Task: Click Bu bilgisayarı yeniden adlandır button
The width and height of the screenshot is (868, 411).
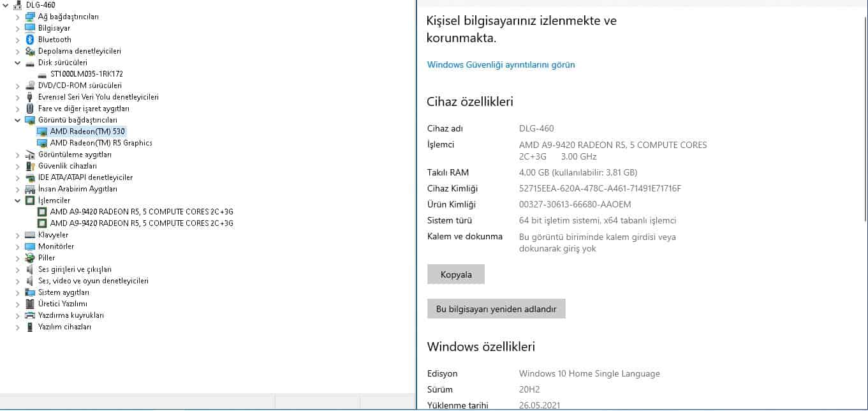Action: (496, 309)
